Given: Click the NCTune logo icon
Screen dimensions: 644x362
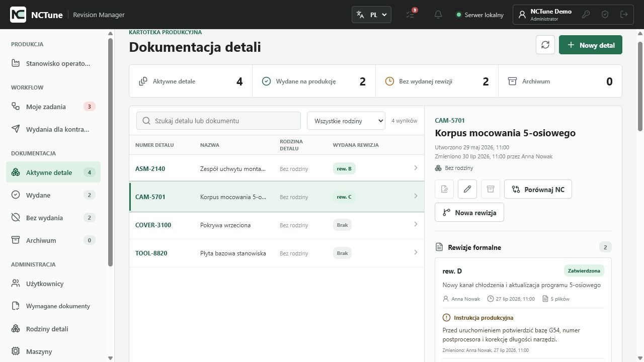Looking at the screenshot, I should (x=18, y=15).
